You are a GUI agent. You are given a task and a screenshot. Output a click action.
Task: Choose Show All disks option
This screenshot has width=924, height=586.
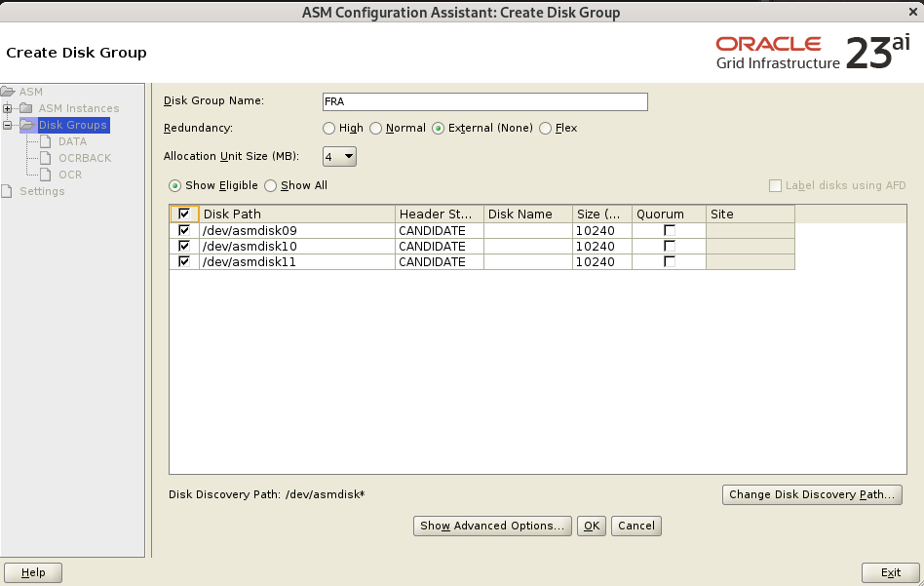[x=271, y=185]
